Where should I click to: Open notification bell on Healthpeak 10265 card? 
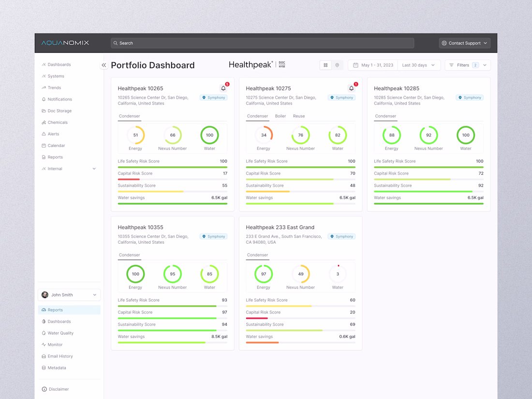(223, 88)
